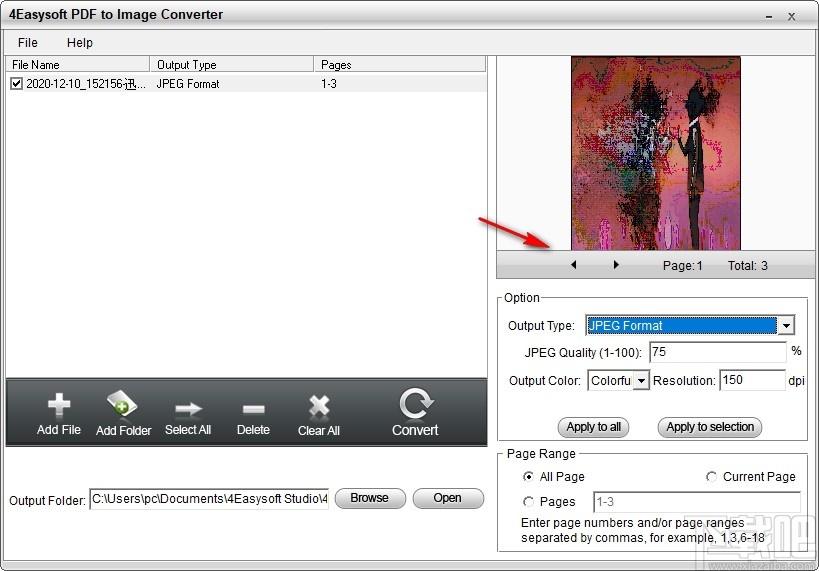
Task: Click the Apply to all button
Action: [x=594, y=427]
